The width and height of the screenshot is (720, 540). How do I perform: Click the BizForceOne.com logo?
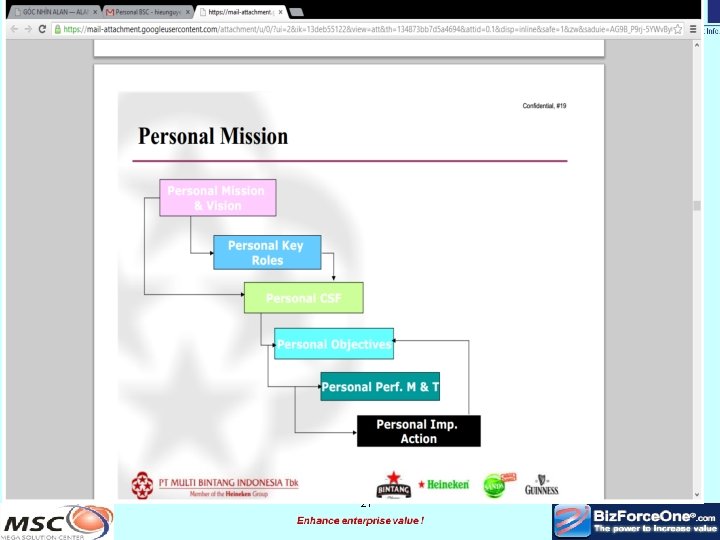pyautogui.click(x=636, y=522)
